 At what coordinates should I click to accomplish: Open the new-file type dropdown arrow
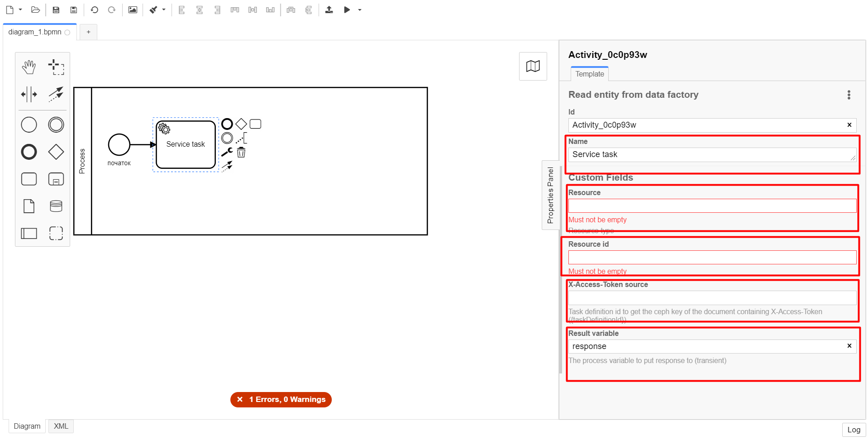click(20, 10)
